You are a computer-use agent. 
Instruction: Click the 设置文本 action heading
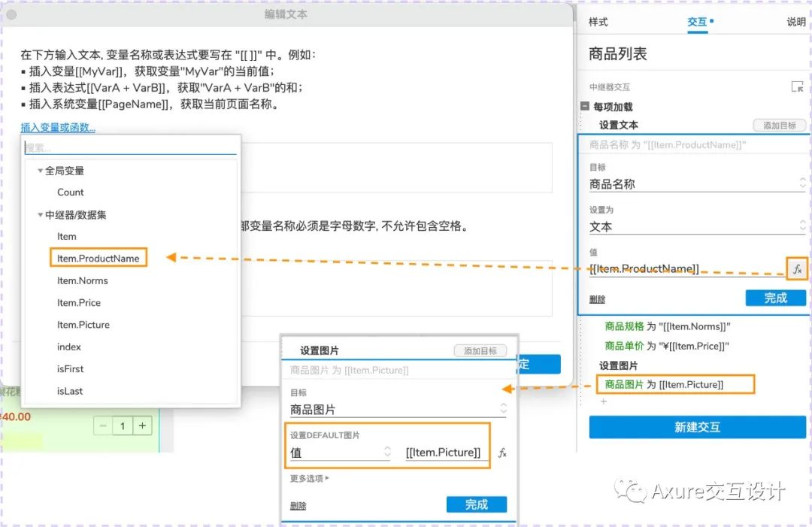tap(618, 125)
